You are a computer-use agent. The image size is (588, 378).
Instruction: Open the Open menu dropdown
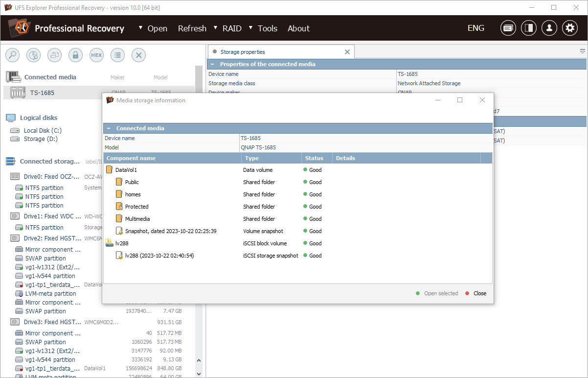tap(153, 28)
